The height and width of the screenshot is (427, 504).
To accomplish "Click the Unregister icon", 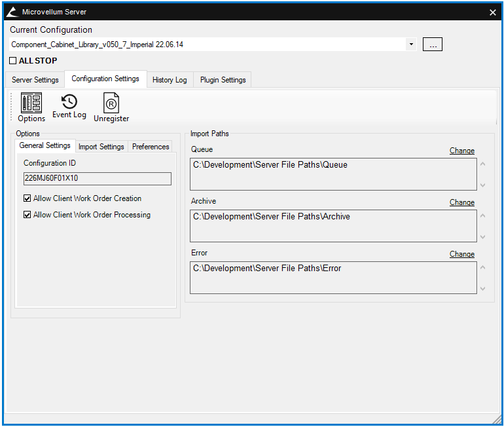I will coord(111,107).
